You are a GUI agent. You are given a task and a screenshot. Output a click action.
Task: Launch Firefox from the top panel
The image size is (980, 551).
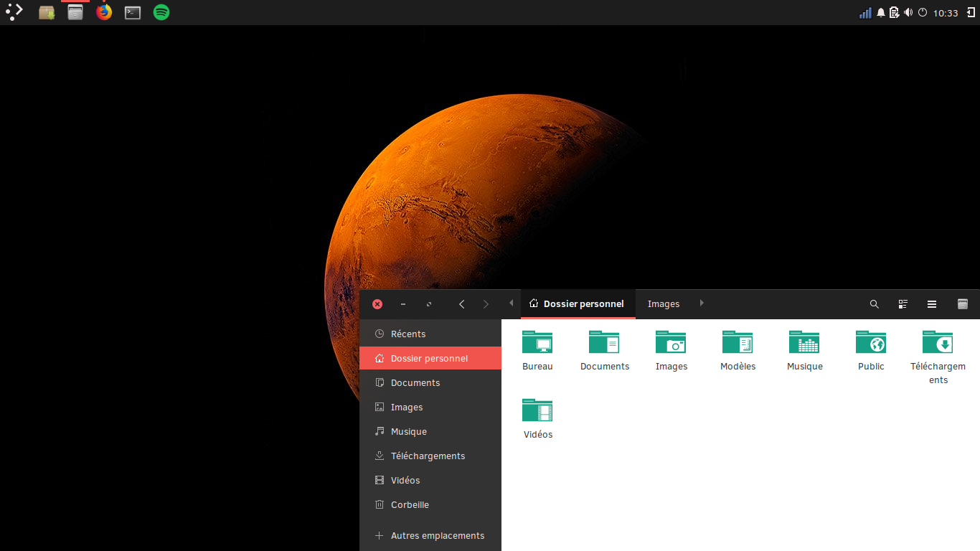104,12
